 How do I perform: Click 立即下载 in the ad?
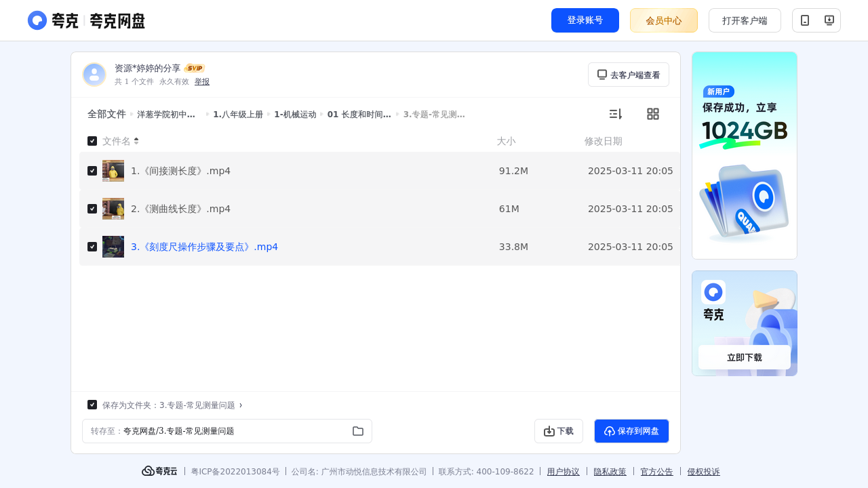coord(745,357)
